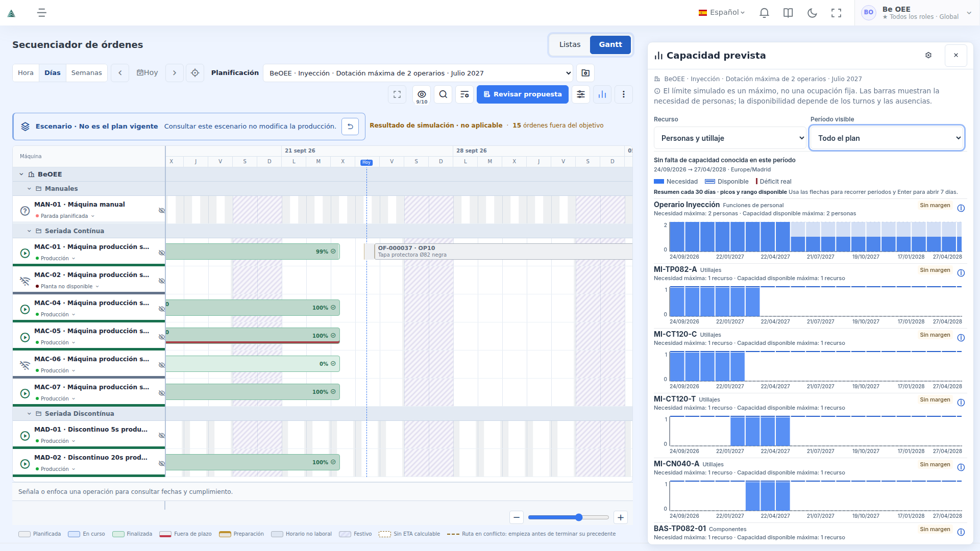The width and height of the screenshot is (980, 551).
Task: Open Español language selector
Action: point(722,12)
